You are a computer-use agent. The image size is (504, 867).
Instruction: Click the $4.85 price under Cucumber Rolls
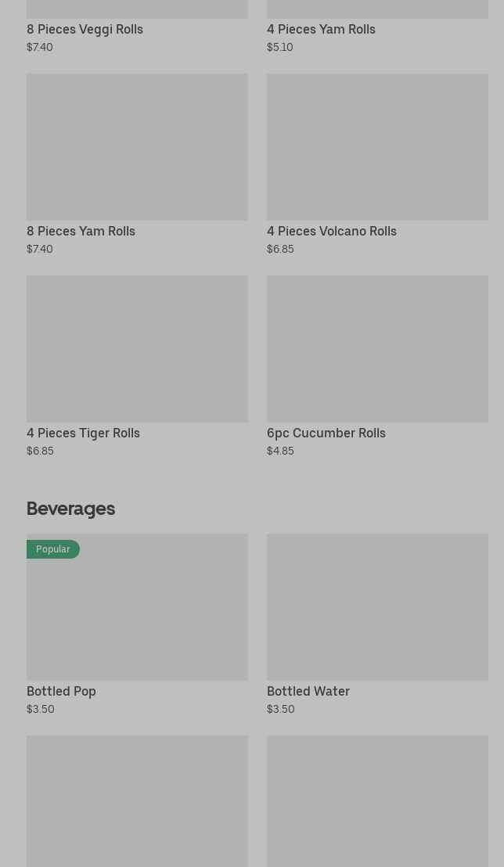280,451
